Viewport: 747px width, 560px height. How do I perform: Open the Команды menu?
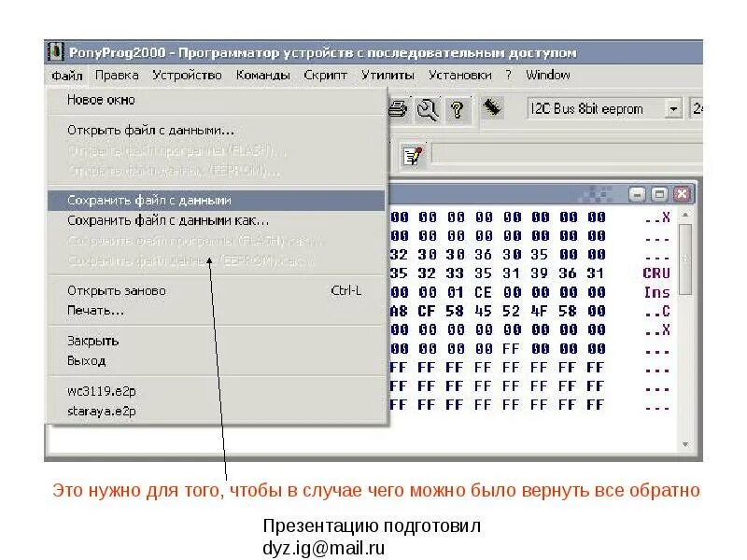[263, 76]
